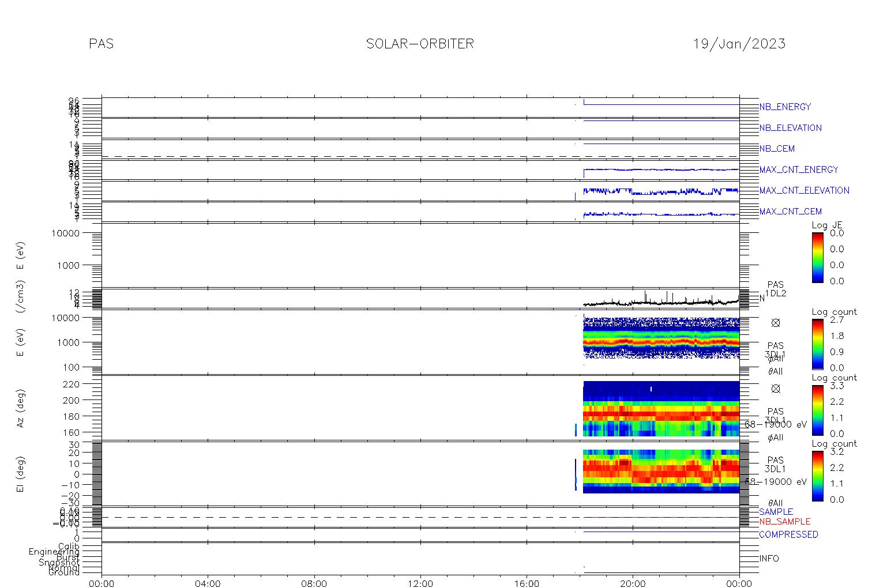Click the Ground mode label
Image resolution: width=872 pixels, height=588 pixels.
click(x=64, y=572)
